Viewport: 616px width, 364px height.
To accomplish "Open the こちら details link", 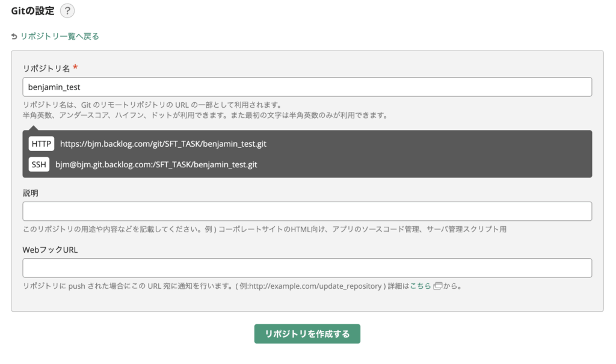I will point(420,286).
